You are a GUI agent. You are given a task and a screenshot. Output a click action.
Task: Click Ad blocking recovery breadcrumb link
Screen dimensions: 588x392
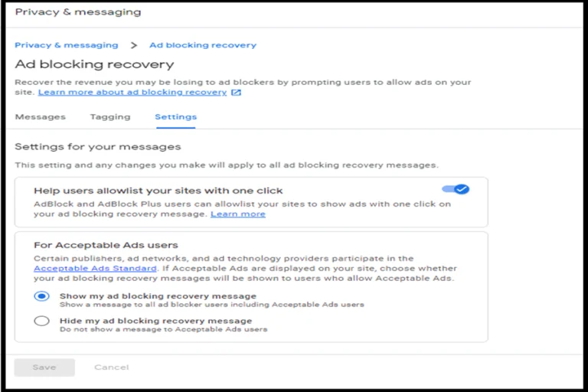pos(203,45)
